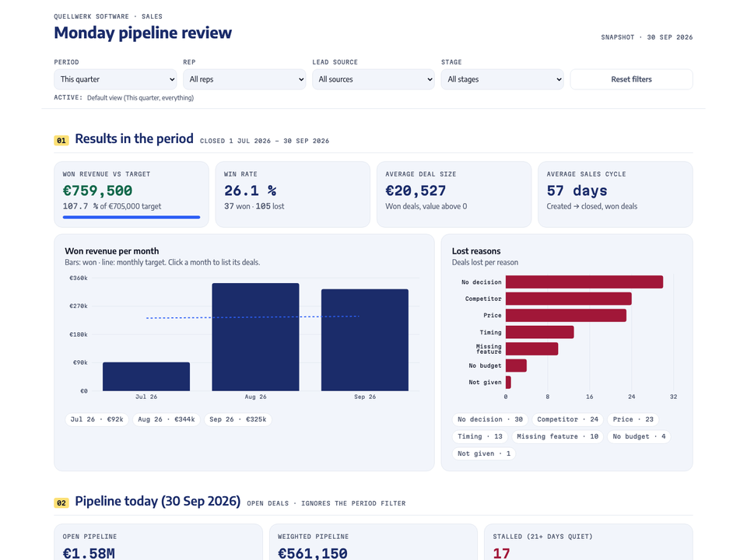Screen dimensions: 747x560
Task: Click the 26.1 % win rate value
Action: click(250, 191)
